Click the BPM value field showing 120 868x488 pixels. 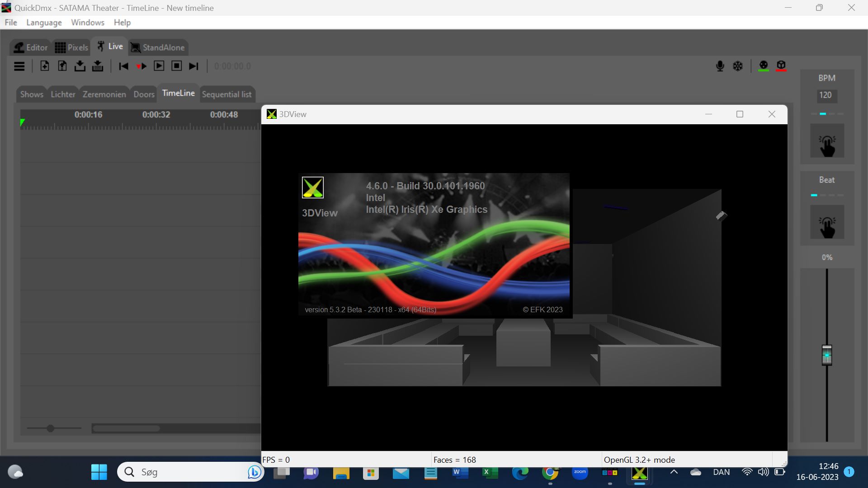point(826,95)
